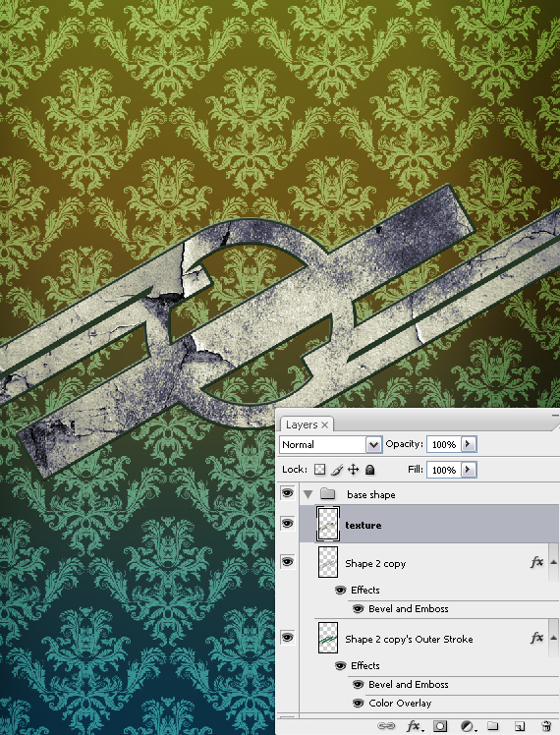Toggle Bevel and Emboss on Outer Stroke layer
The image size is (560, 735).
pyautogui.click(x=358, y=684)
